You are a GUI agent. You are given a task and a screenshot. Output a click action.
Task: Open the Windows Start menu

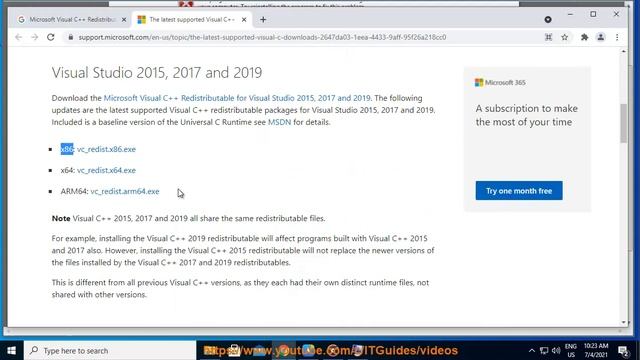coord(11,350)
